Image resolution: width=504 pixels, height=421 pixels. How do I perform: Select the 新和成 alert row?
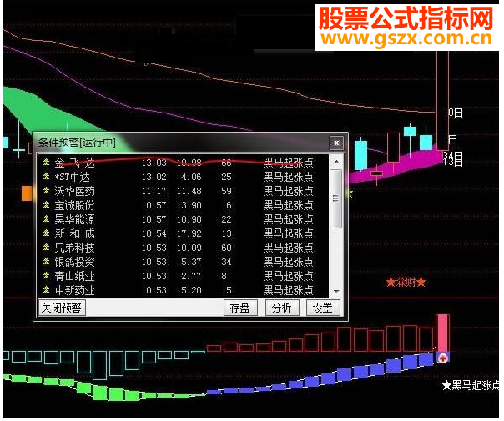pos(184,233)
